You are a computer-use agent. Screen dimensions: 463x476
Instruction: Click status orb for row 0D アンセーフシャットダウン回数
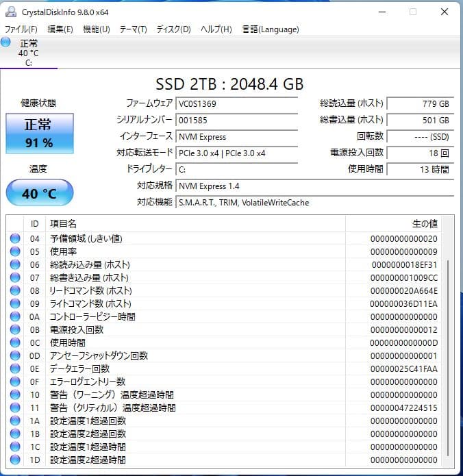[15, 355]
